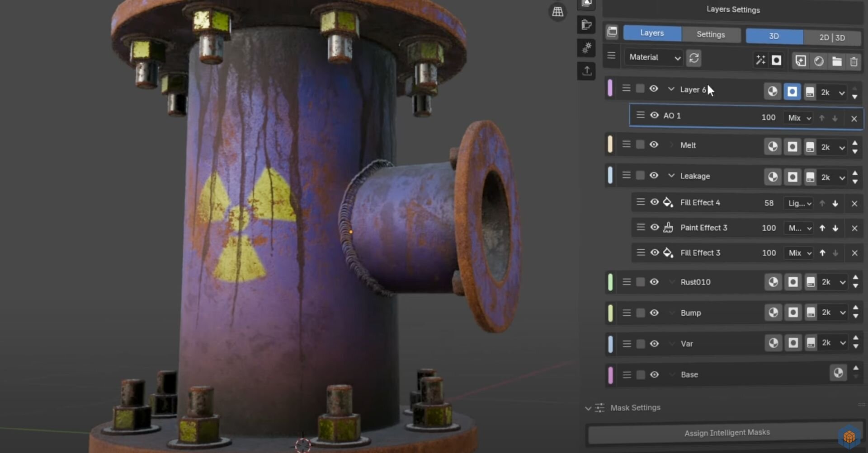The width and height of the screenshot is (868, 453).
Task: Click the mask icon next to magic wand
Action: point(776,60)
